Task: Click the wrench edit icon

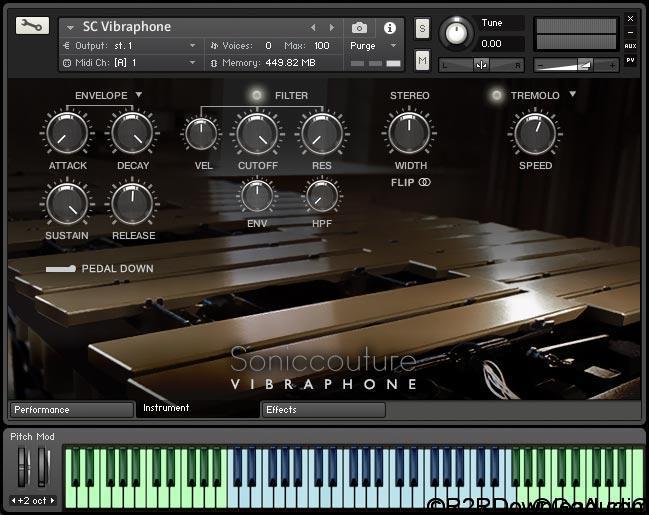Action: [32, 26]
